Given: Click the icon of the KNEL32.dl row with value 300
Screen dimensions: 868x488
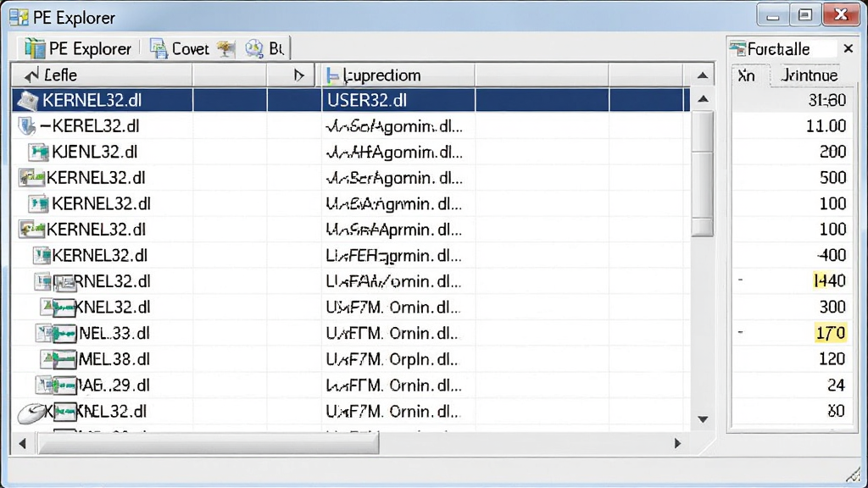Looking at the screenshot, I should pyautogui.click(x=58, y=307).
